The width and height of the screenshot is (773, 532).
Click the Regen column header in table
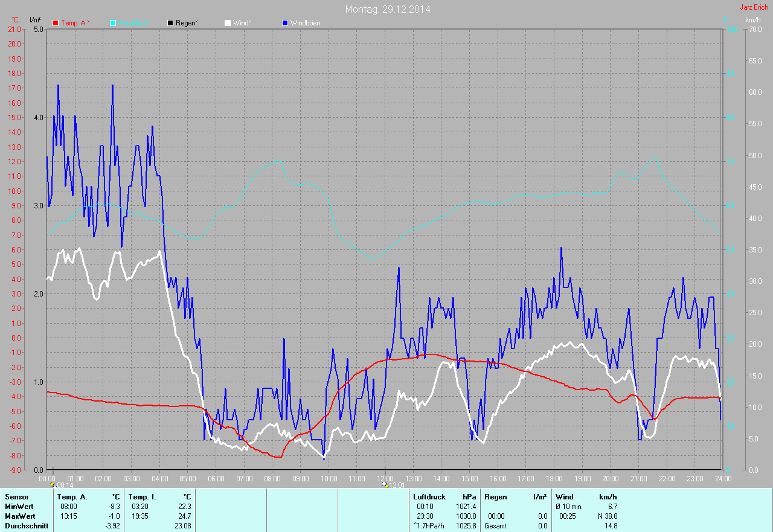pos(495,497)
